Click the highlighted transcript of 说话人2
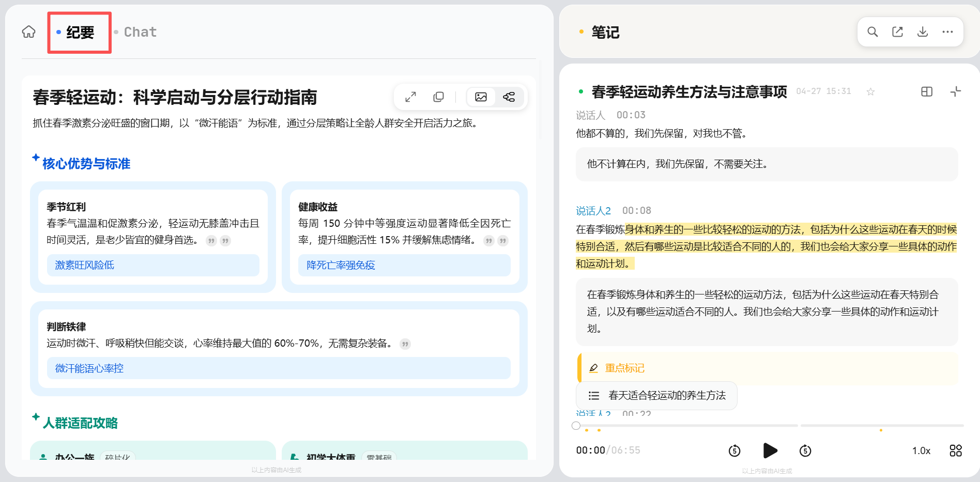Screen dimensions: 980x482 [766, 246]
